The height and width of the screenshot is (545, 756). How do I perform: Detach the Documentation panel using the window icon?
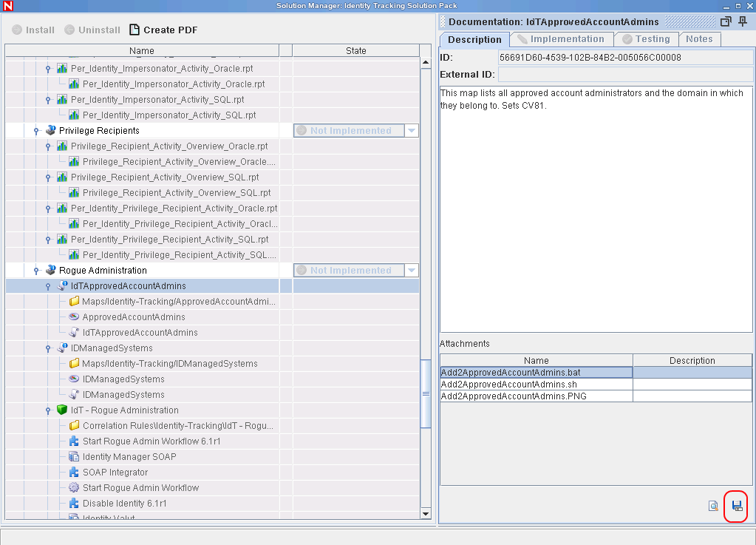726,21
